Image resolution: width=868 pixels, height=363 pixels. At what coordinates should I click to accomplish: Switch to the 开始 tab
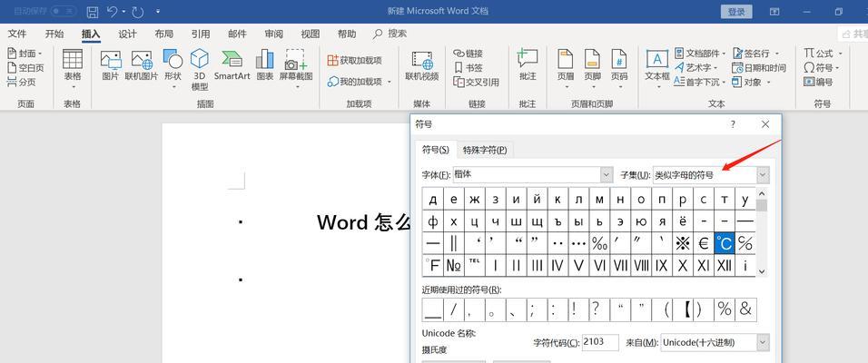(54, 34)
